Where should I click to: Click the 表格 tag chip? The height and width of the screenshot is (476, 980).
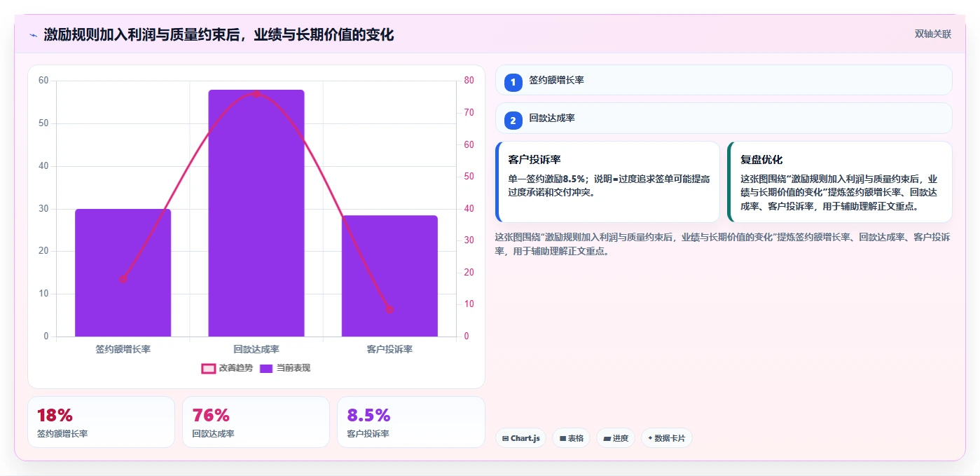click(571, 438)
